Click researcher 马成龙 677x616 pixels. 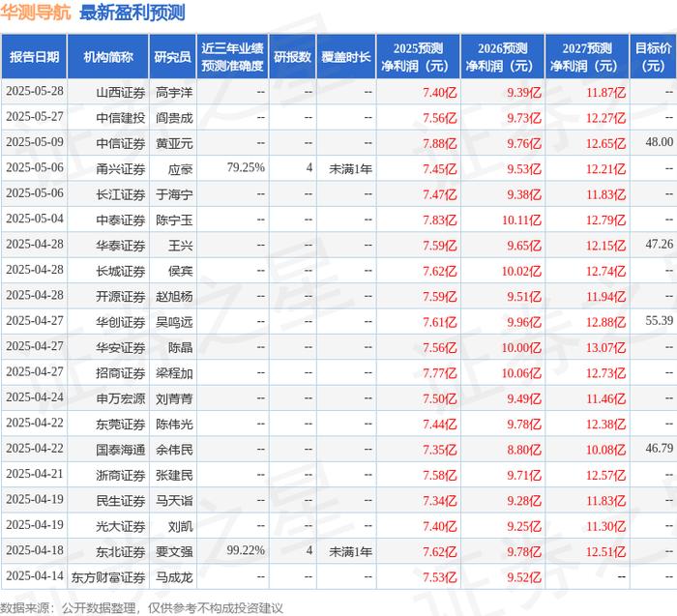click(x=174, y=577)
